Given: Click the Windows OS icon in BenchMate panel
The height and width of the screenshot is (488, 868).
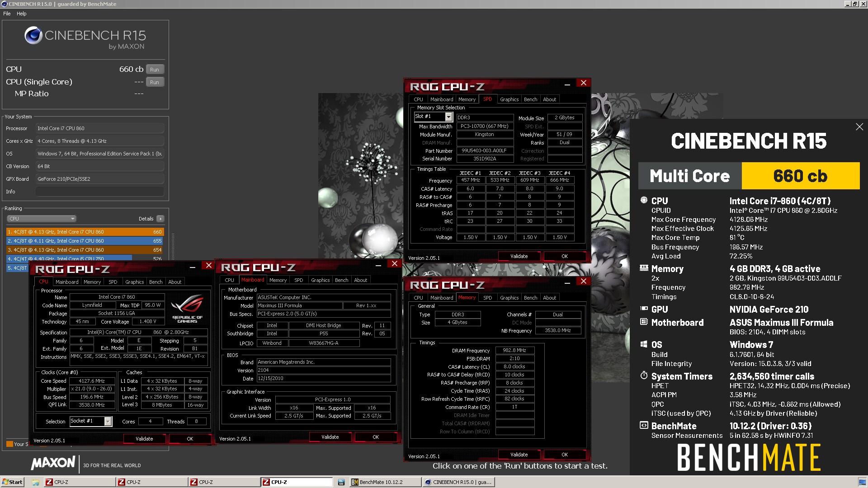Looking at the screenshot, I should 644,344.
